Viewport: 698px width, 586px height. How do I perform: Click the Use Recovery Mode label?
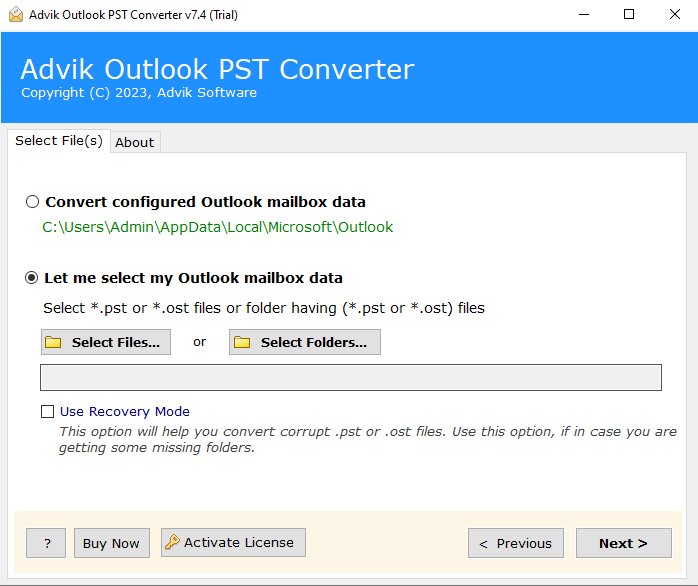click(125, 411)
